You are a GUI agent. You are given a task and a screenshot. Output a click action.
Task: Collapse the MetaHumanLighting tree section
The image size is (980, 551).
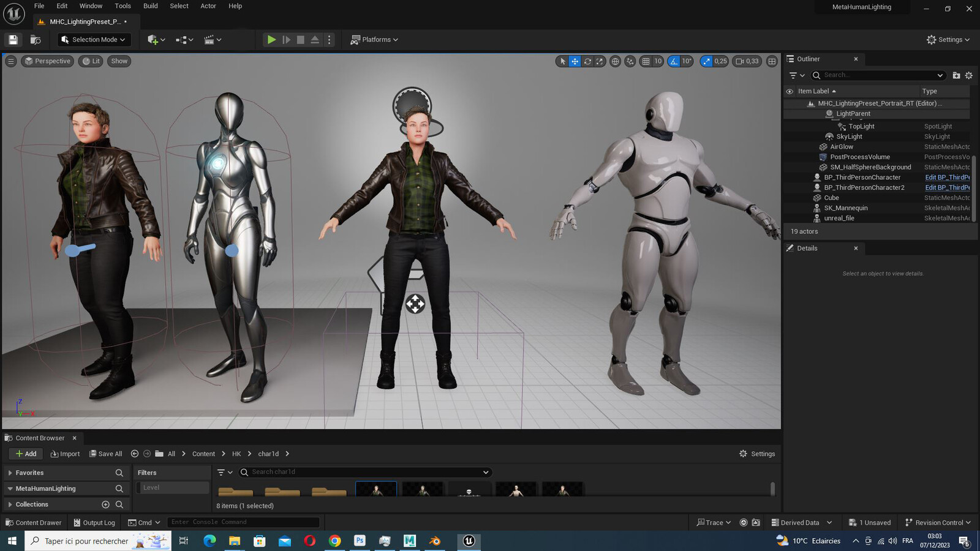[10, 489]
